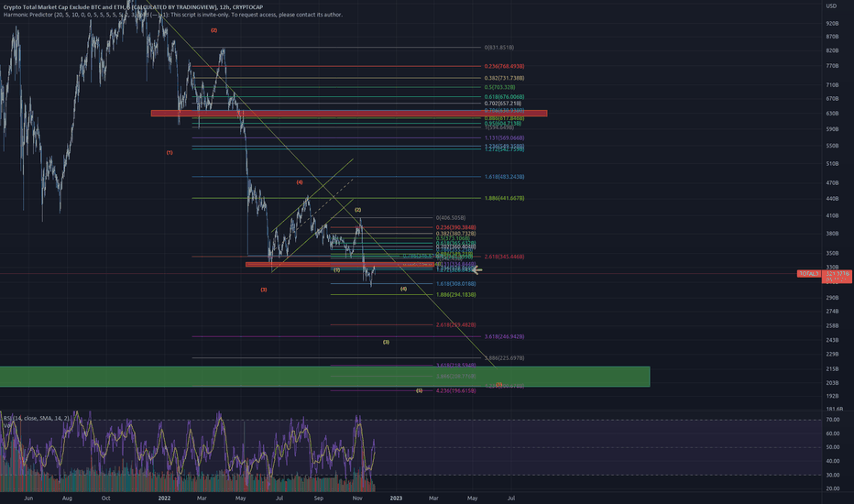
Task: Click the Crypto Total Market Cap chart title
Action: click(133, 7)
